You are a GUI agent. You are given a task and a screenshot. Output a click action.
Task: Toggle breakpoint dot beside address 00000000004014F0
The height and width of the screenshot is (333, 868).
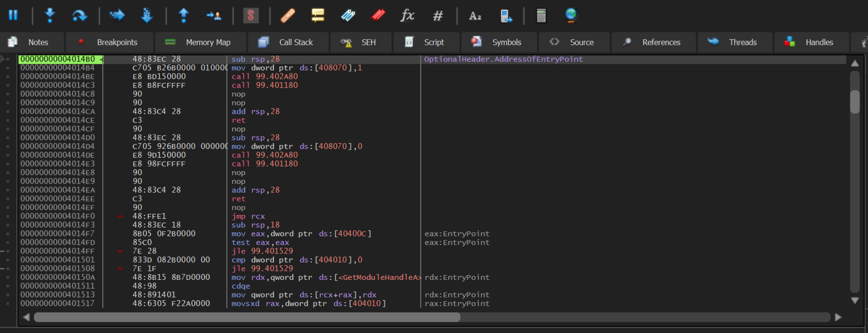(x=8, y=216)
